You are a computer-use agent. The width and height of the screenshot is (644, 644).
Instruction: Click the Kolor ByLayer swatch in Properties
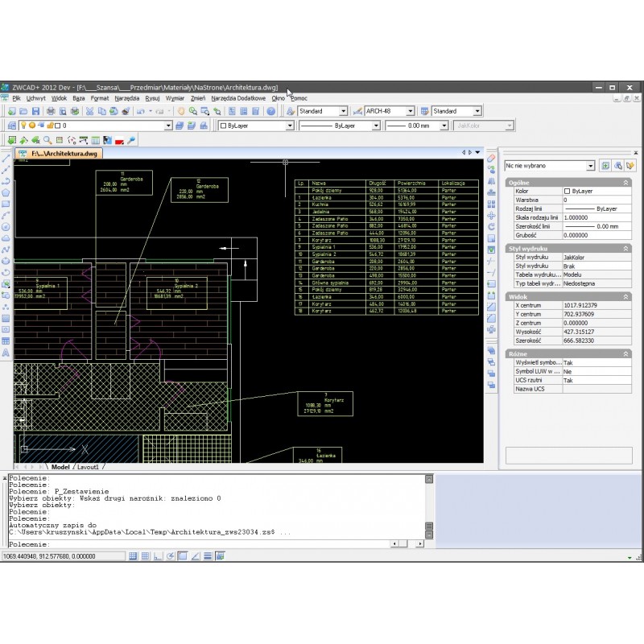pos(567,191)
